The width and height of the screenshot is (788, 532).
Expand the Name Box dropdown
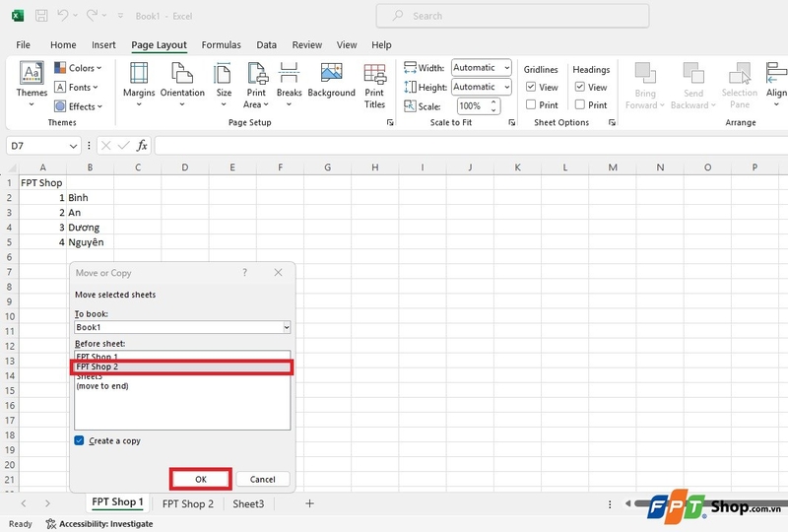click(73, 146)
